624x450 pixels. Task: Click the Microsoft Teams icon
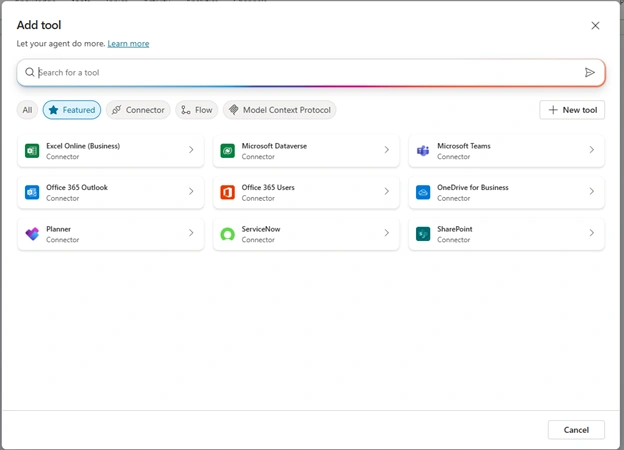423,151
